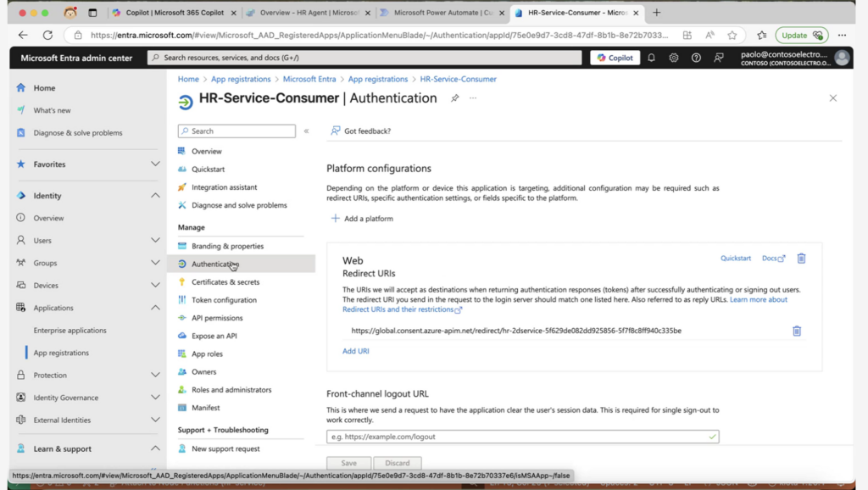Expand the Favorites section

tap(156, 164)
